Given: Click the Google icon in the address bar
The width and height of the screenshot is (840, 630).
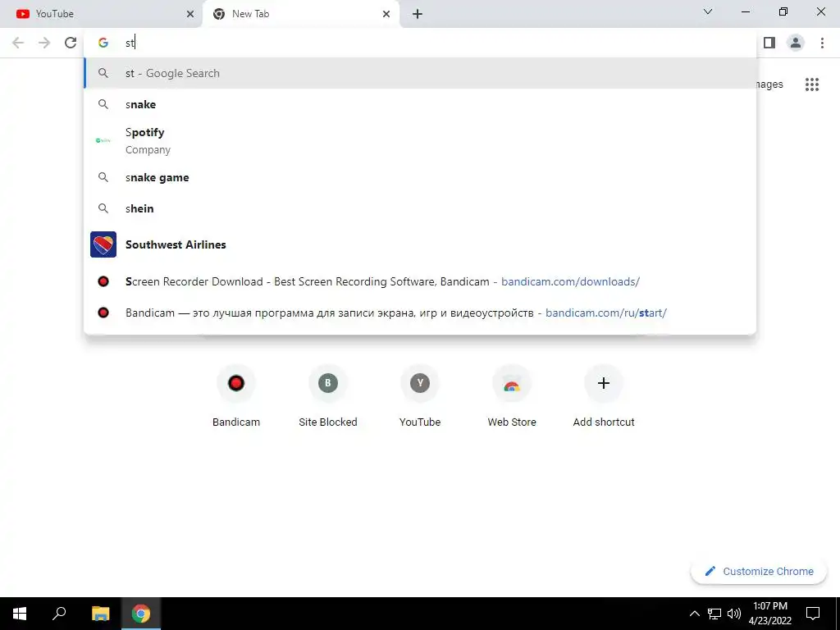Looking at the screenshot, I should click(103, 43).
